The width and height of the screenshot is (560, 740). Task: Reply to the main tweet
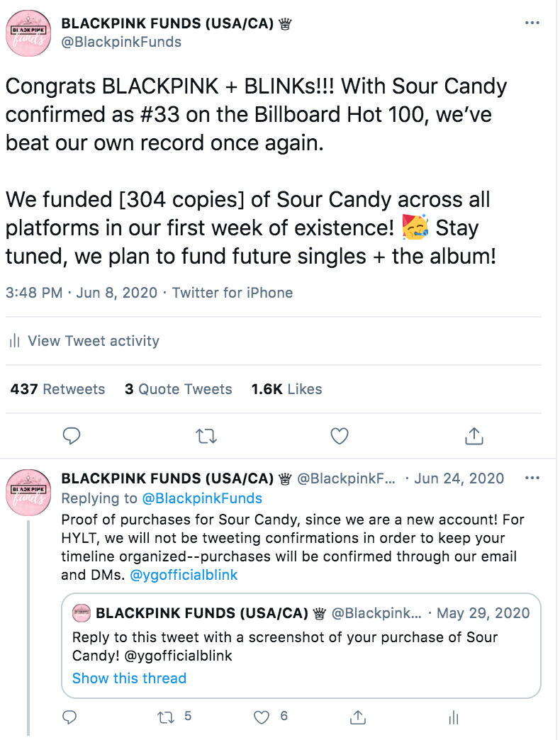72,435
